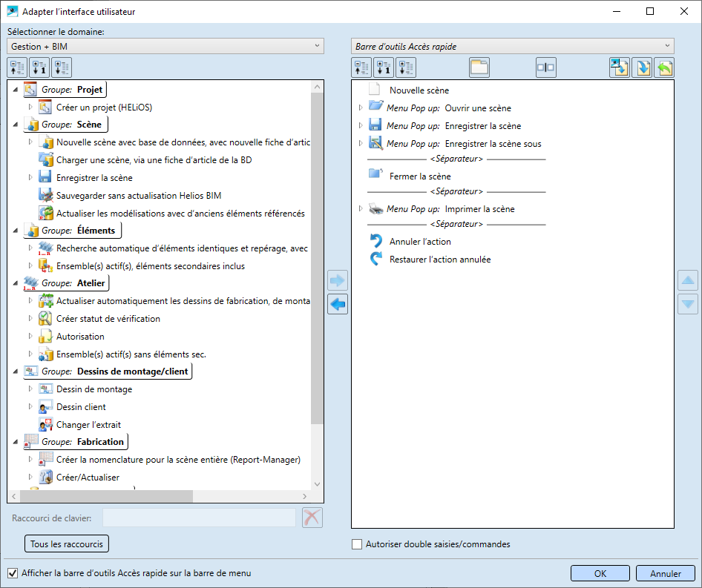This screenshot has width=702, height=588.
Task: Click the left tree vertical scrollbar
Action: 317,258
